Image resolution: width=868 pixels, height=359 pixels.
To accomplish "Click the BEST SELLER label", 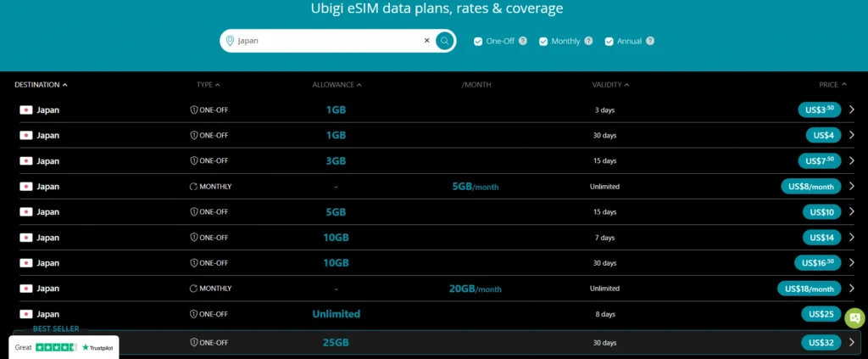I will (56, 329).
